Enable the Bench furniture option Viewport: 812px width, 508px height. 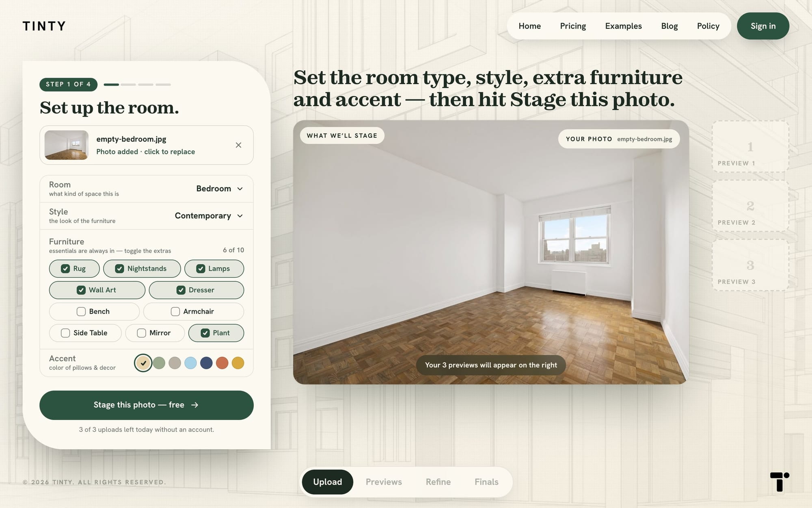point(94,312)
